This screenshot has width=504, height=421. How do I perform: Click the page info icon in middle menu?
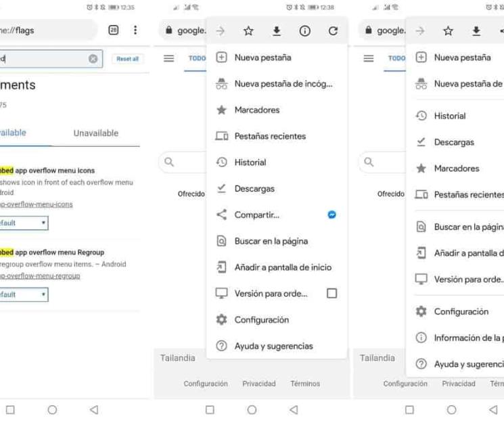304,31
